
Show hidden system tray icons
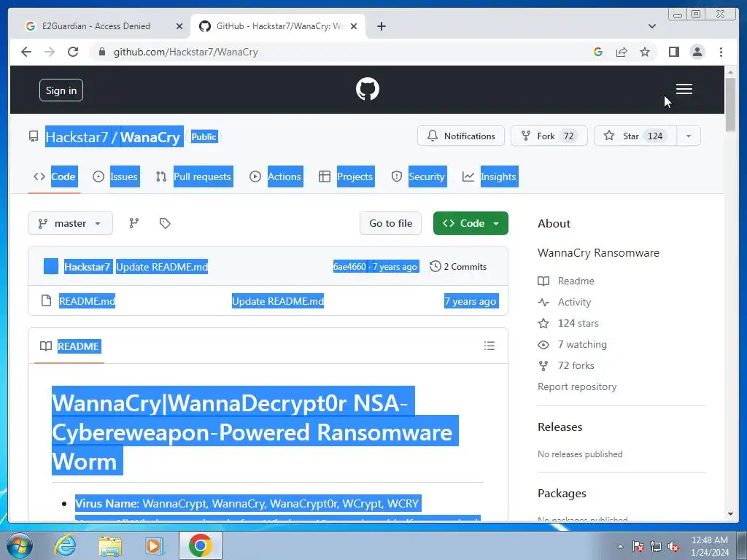coord(620,546)
